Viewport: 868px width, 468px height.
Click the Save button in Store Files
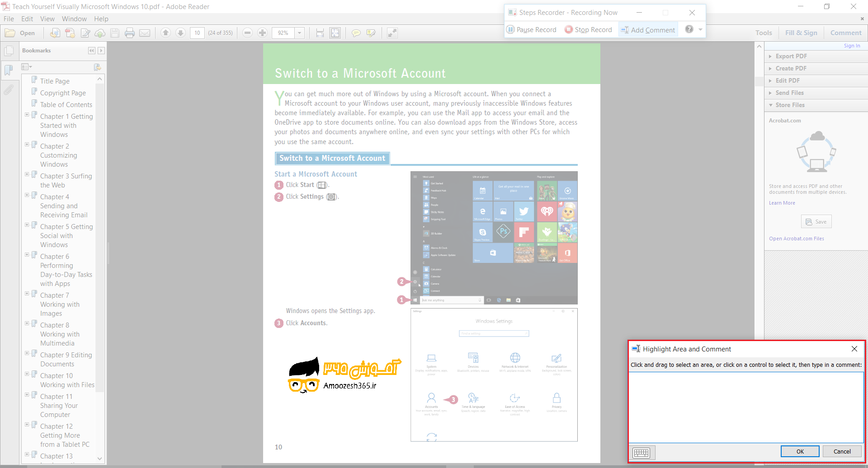(x=816, y=222)
